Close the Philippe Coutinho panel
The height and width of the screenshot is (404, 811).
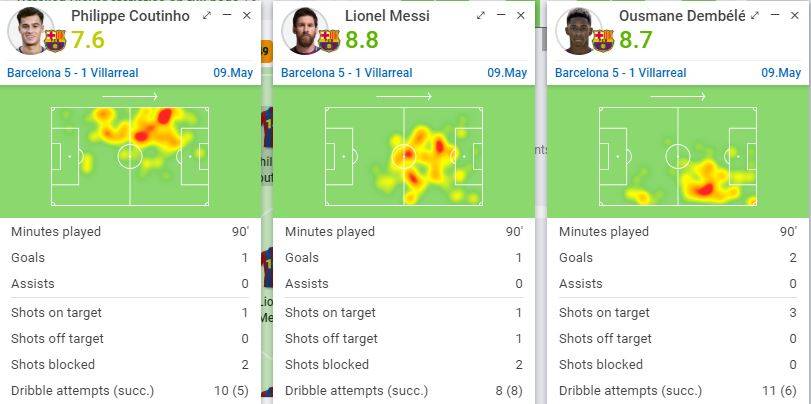[x=247, y=16]
